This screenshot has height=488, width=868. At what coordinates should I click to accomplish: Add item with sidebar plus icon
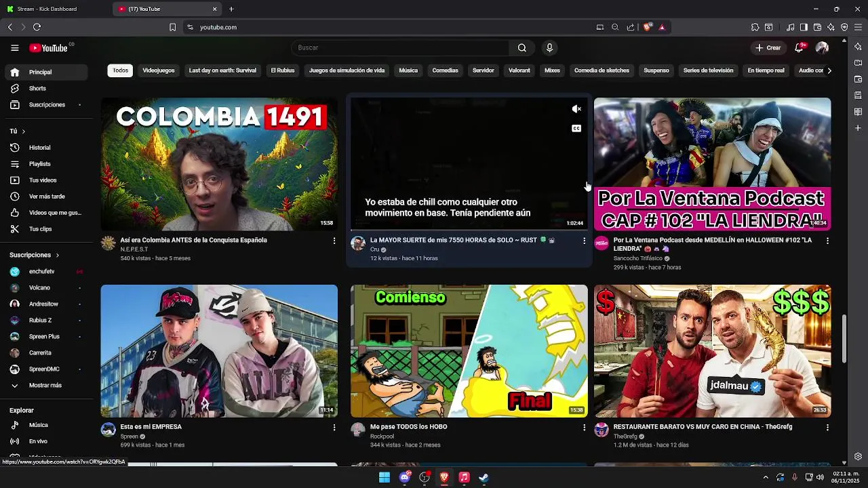(858, 128)
